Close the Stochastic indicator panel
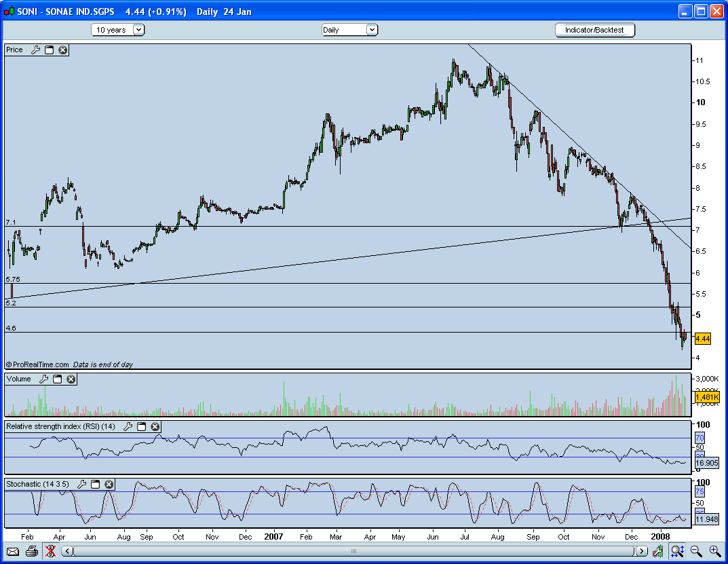 (109, 484)
